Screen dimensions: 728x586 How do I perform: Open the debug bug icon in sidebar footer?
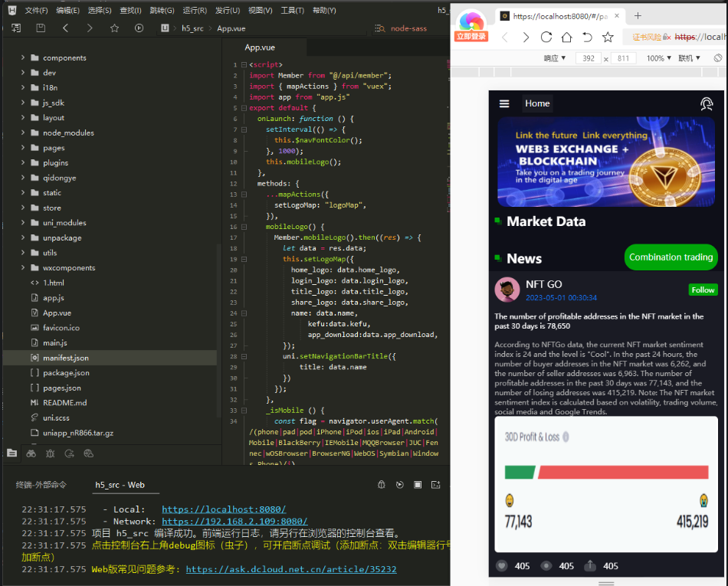[50, 453]
